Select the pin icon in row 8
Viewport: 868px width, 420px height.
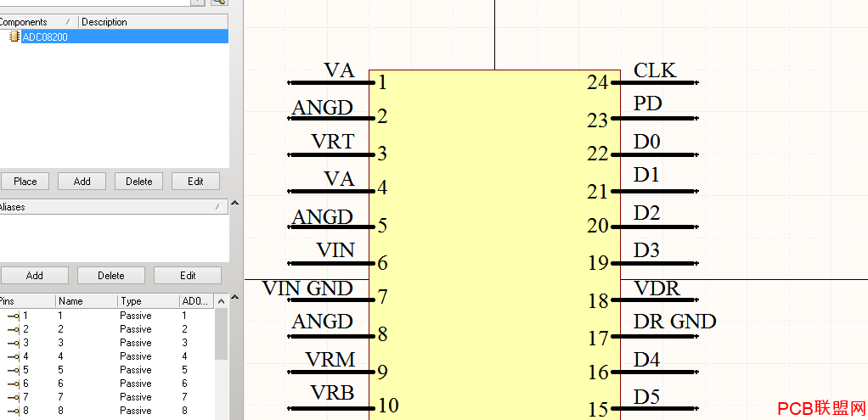(14, 411)
